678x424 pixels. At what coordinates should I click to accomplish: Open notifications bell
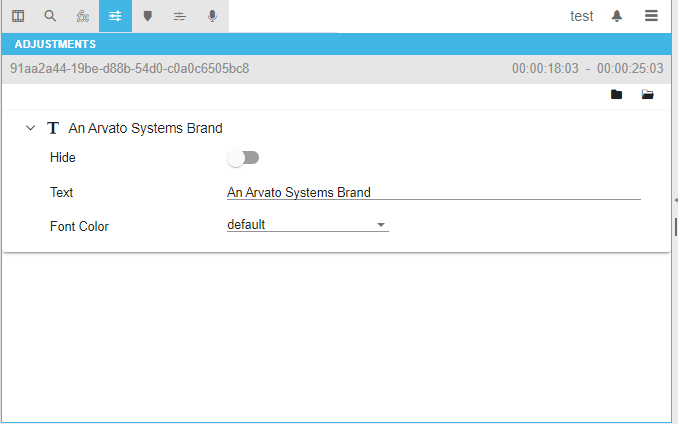(x=617, y=16)
